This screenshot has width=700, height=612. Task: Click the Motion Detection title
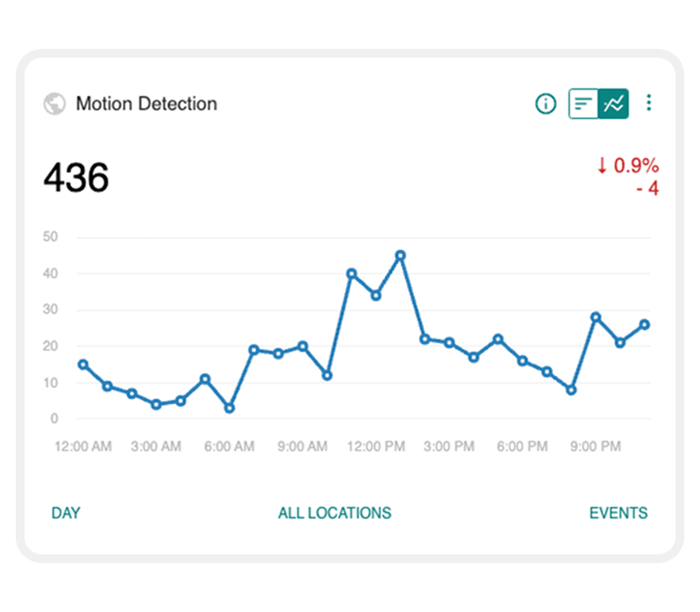(146, 103)
